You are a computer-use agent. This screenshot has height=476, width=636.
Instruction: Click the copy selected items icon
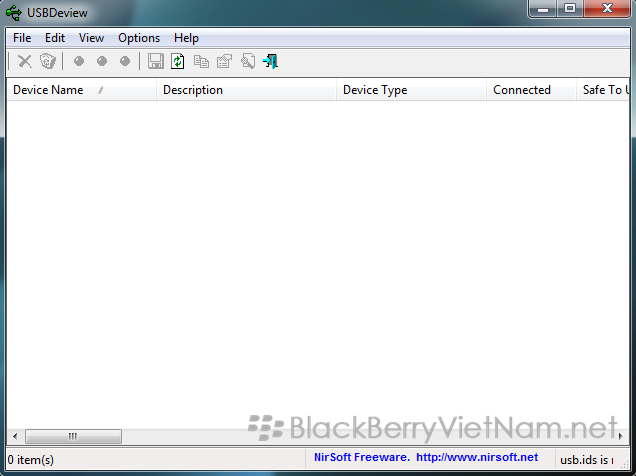click(201, 62)
